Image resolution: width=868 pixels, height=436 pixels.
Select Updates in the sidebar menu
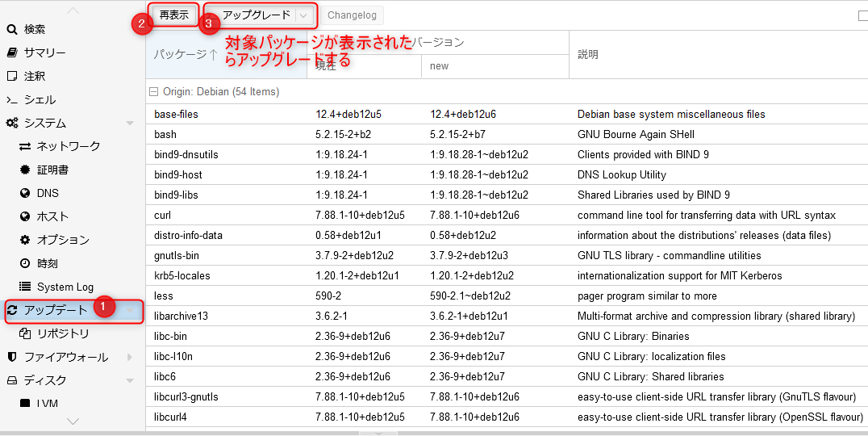click(x=55, y=311)
